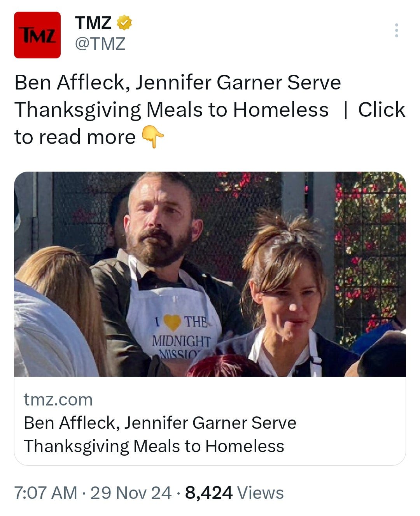This screenshot has height=516, width=420.
Task: Click the Views label
Action: 261,493
